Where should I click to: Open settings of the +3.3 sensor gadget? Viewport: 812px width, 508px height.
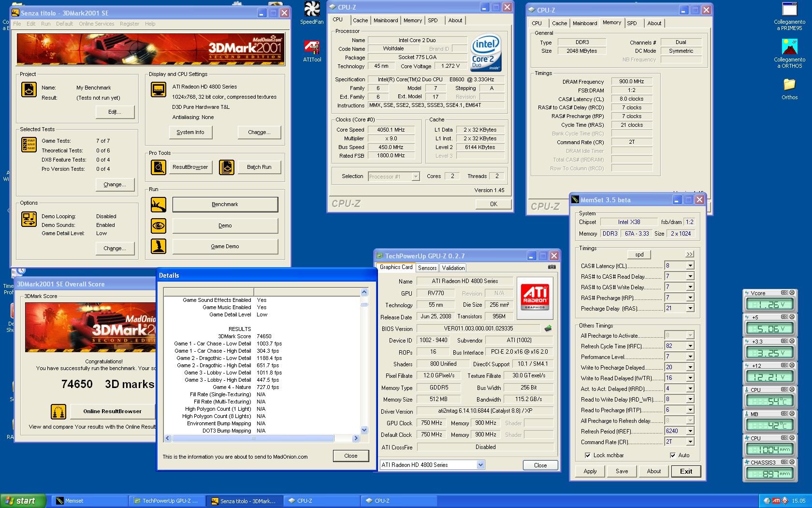(x=784, y=341)
